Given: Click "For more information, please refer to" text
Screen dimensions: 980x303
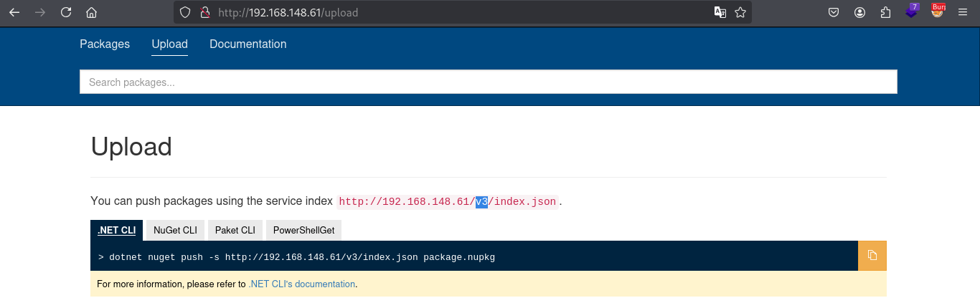Looking at the screenshot, I should pyautogui.click(x=171, y=284).
